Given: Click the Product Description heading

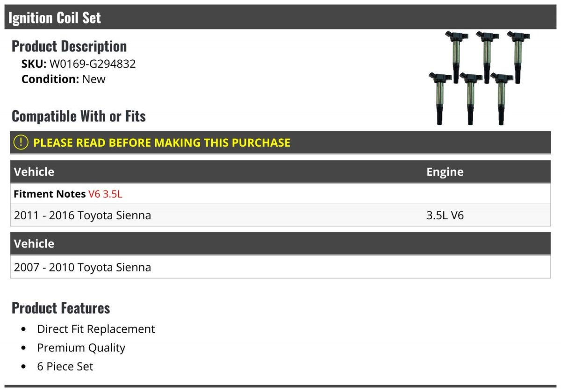Looking at the screenshot, I should point(69,46).
